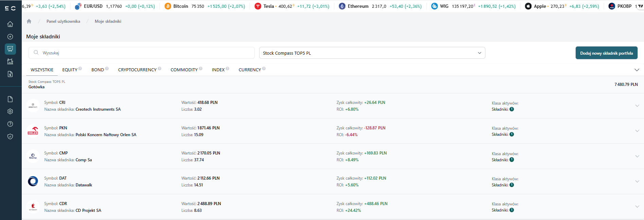Click the 7 480.79 PLN cash value
Image resolution: width=644 pixels, height=220 pixels.
(626, 85)
